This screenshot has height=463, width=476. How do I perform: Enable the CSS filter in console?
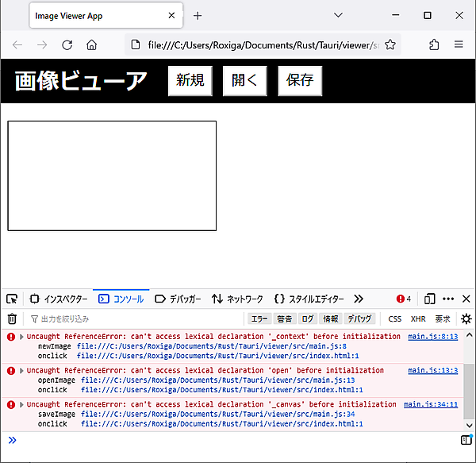tap(394, 319)
